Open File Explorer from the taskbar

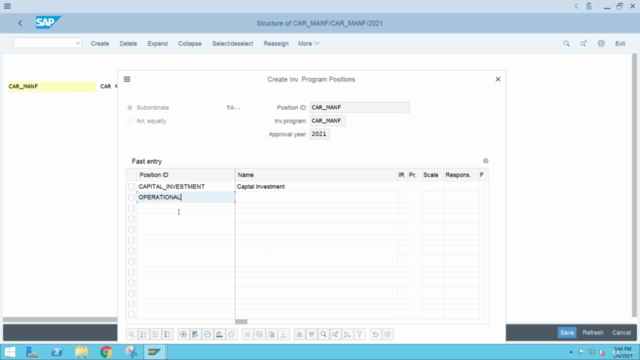[x=82, y=352]
